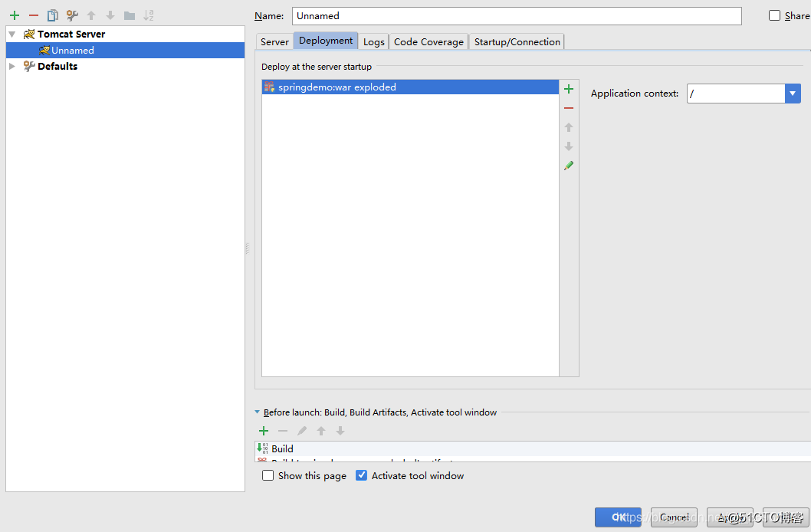Image resolution: width=811 pixels, height=532 pixels.
Task: Switch to the Server tab
Action: click(274, 42)
